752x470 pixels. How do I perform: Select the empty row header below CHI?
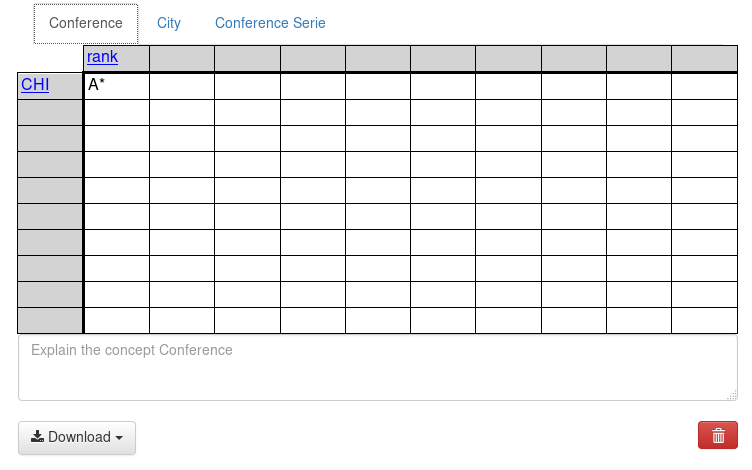pos(50,112)
